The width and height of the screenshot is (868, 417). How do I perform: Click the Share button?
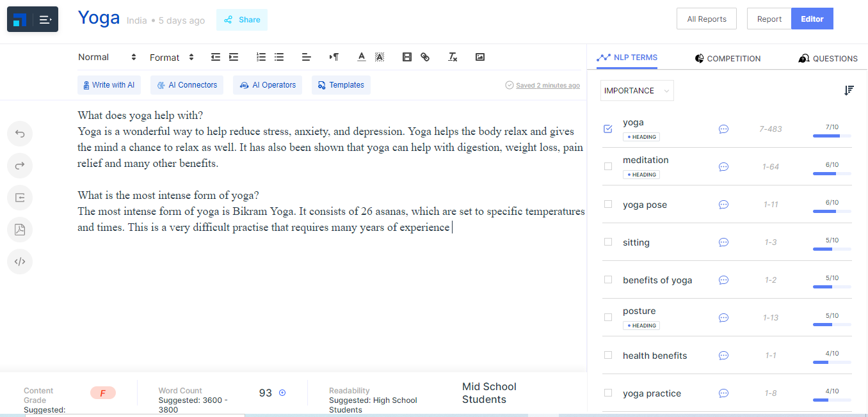pyautogui.click(x=242, y=20)
